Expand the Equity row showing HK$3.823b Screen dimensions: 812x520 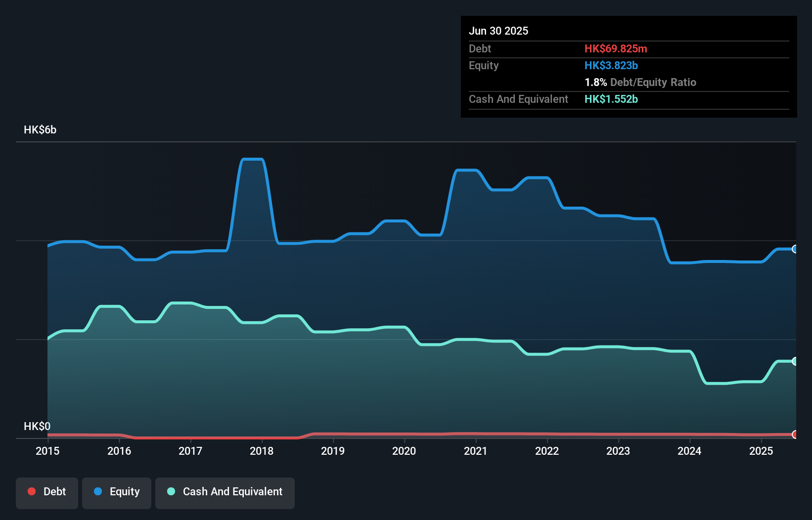(611, 65)
